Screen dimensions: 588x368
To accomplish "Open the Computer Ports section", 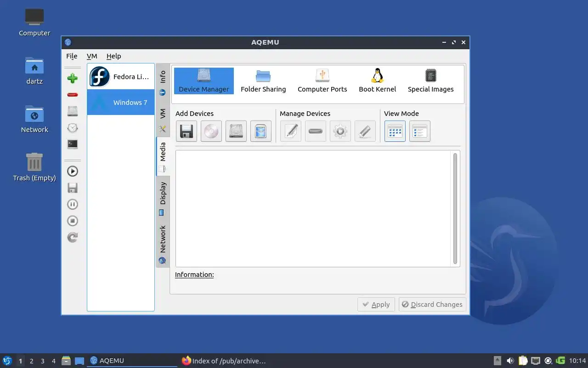I will pos(322,80).
